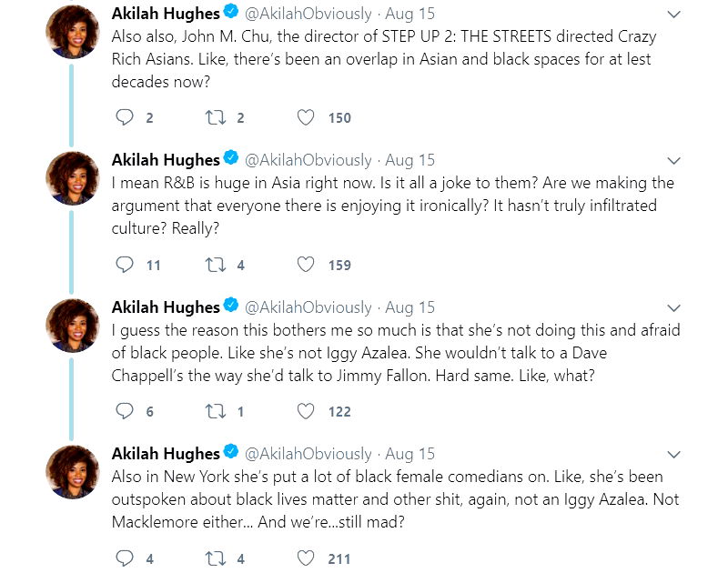The image size is (728, 573).
Task: Open the Aug 15 timestamp of R&B tweet
Action: pyautogui.click(x=410, y=160)
